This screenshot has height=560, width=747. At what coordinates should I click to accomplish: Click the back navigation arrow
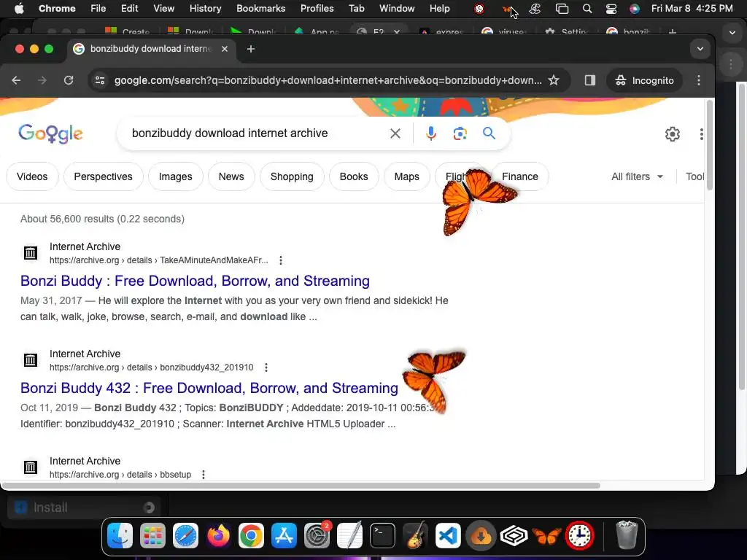pyautogui.click(x=16, y=80)
